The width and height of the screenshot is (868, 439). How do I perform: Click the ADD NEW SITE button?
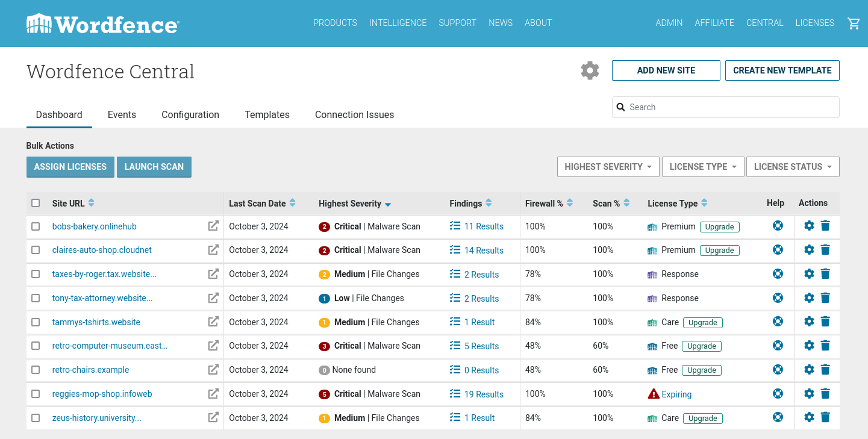coord(666,70)
